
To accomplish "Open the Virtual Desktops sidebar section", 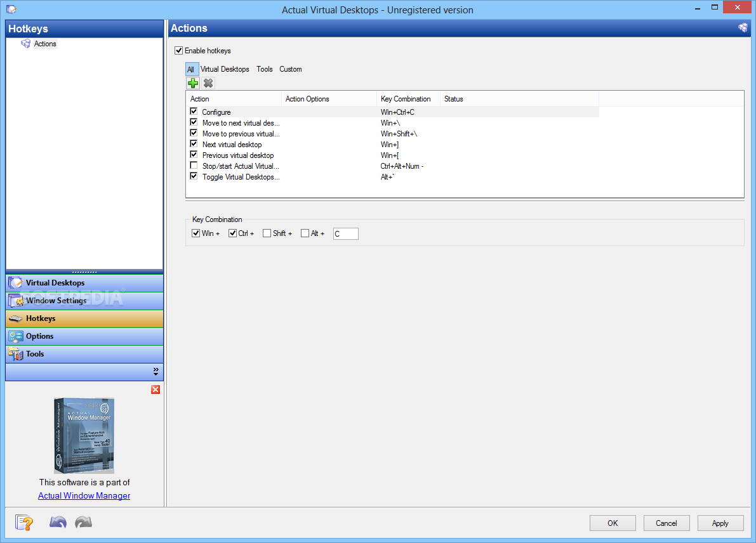I will point(84,283).
